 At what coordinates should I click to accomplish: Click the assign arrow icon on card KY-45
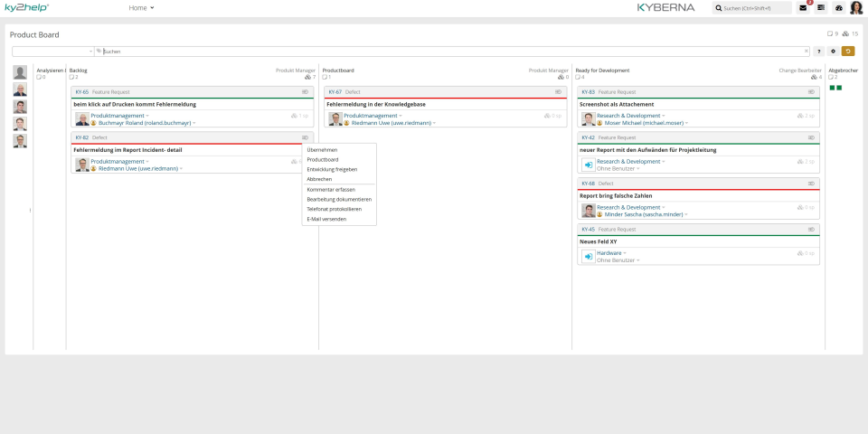pos(589,256)
